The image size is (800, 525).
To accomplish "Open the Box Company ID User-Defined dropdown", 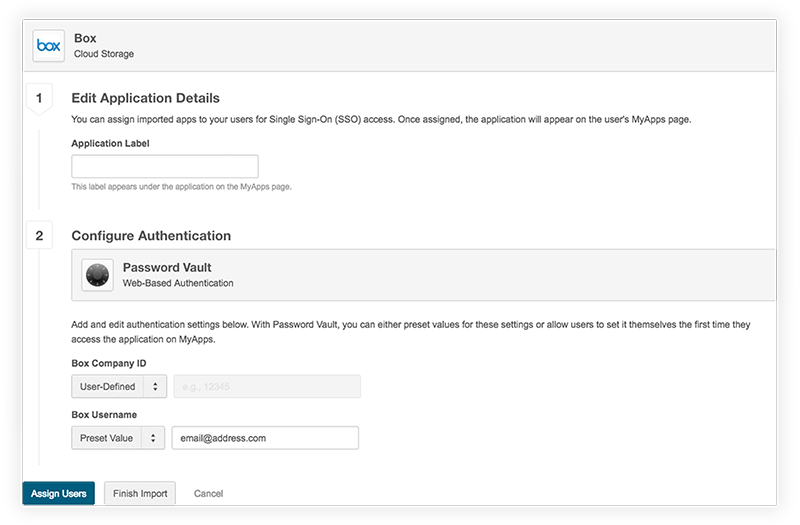I will coord(119,386).
